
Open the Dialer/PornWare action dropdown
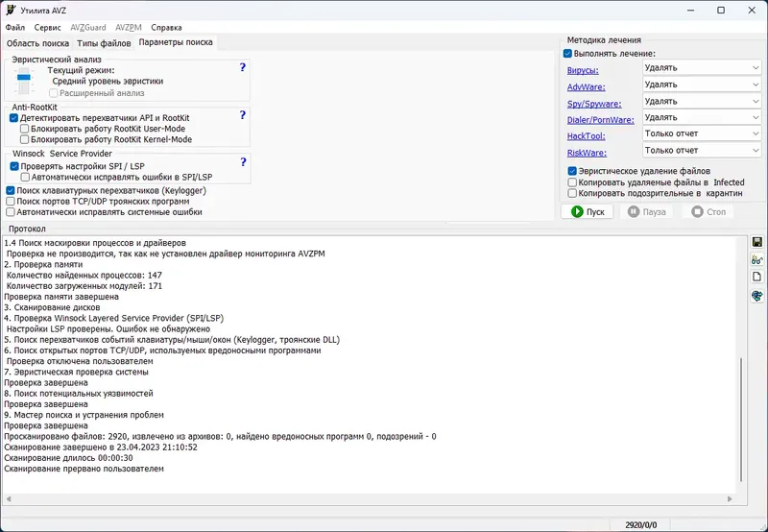coord(702,117)
